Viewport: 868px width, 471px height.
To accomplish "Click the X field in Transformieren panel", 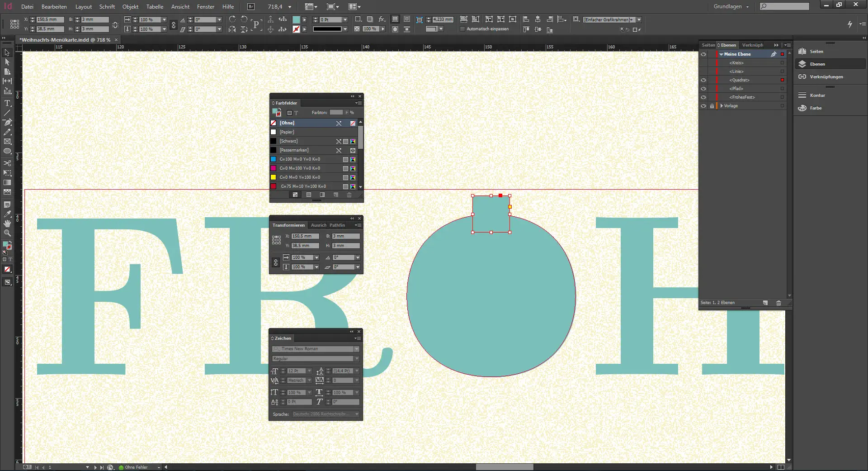I will pos(305,236).
